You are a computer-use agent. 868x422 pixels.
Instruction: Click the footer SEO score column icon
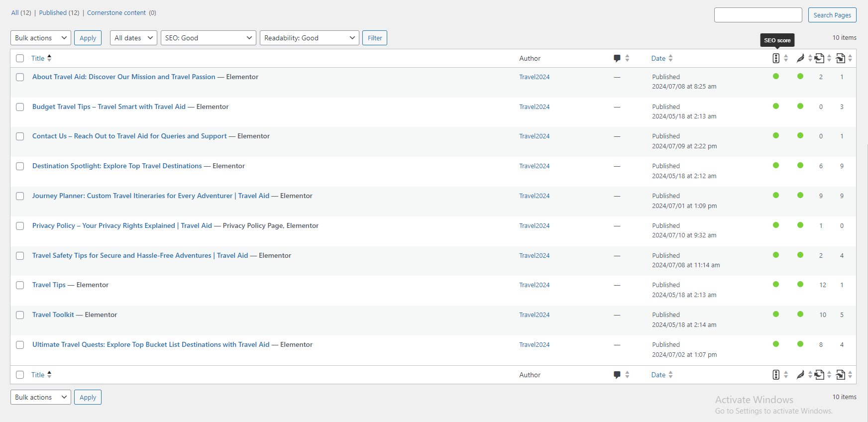[775, 375]
